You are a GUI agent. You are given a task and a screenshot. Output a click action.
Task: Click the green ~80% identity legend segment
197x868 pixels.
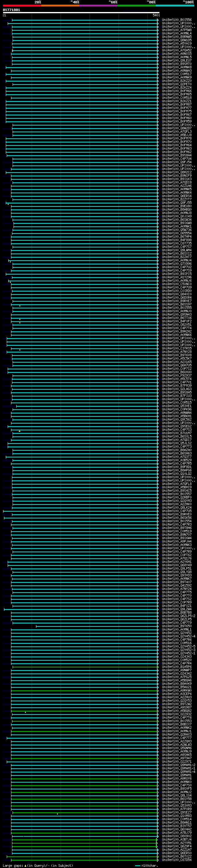pyautogui.click(x=137, y=6)
